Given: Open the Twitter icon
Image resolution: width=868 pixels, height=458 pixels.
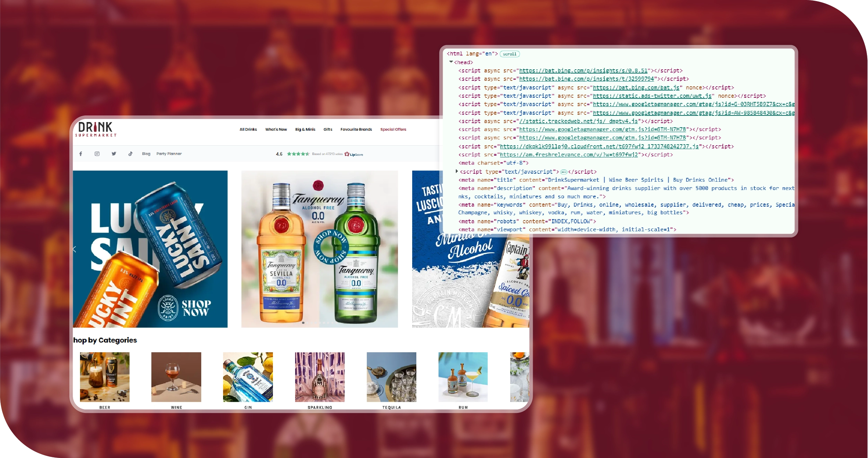Looking at the screenshot, I should 114,154.
